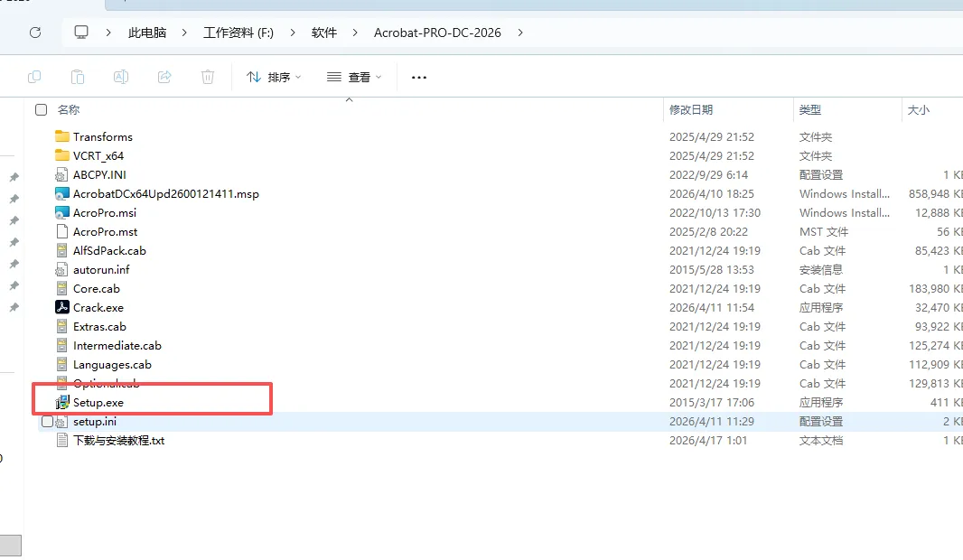Check the box beside setup.ini
963x560 pixels.
point(47,421)
